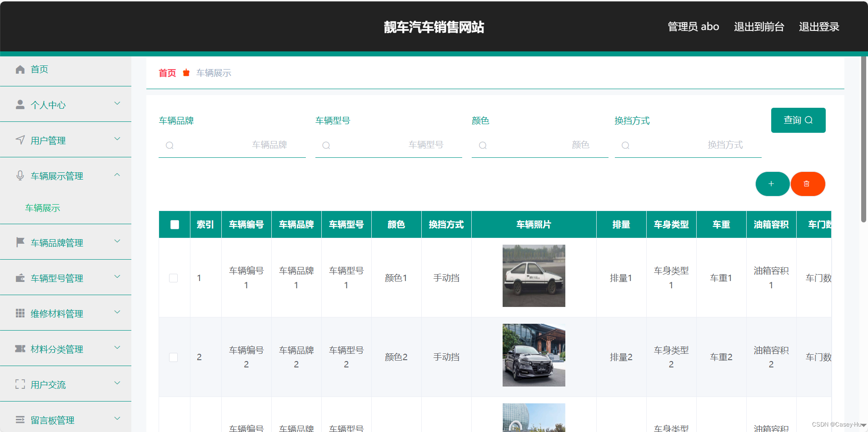This screenshot has width=868, height=432.
Task: Check the checkbox for row 1
Action: (x=173, y=278)
